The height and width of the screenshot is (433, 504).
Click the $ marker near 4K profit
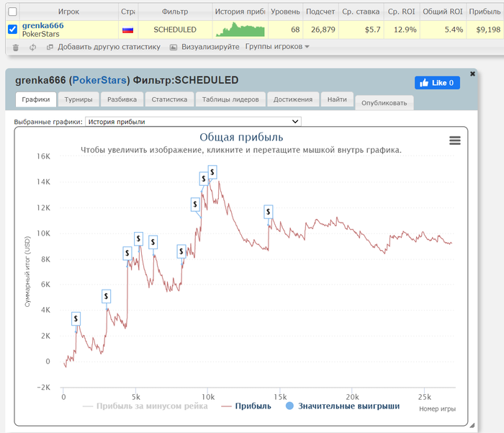[x=106, y=296]
